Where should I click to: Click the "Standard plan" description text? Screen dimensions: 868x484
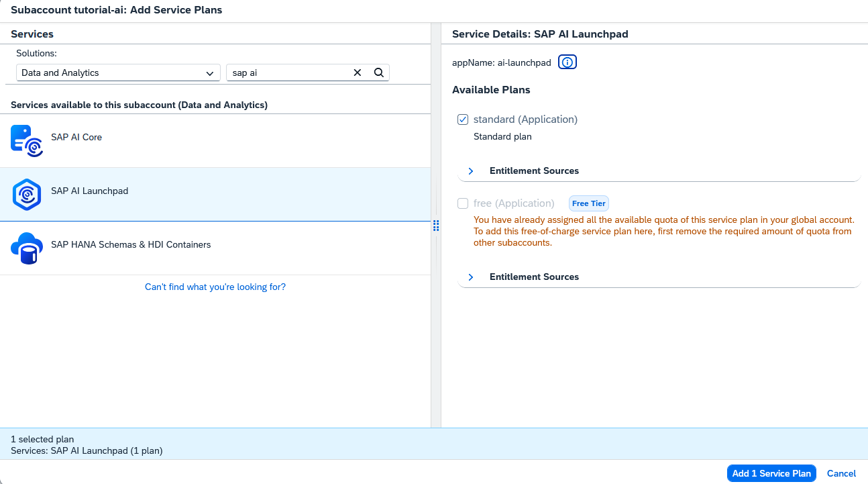tap(502, 136)
